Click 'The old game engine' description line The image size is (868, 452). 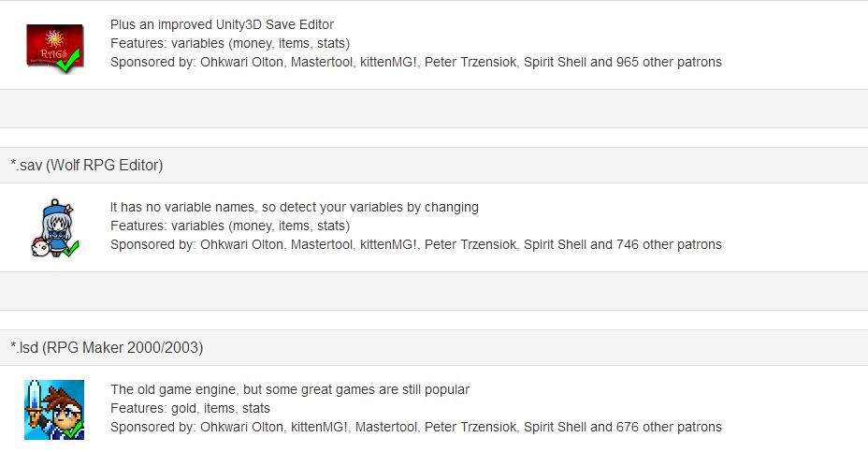coord(290,389)
